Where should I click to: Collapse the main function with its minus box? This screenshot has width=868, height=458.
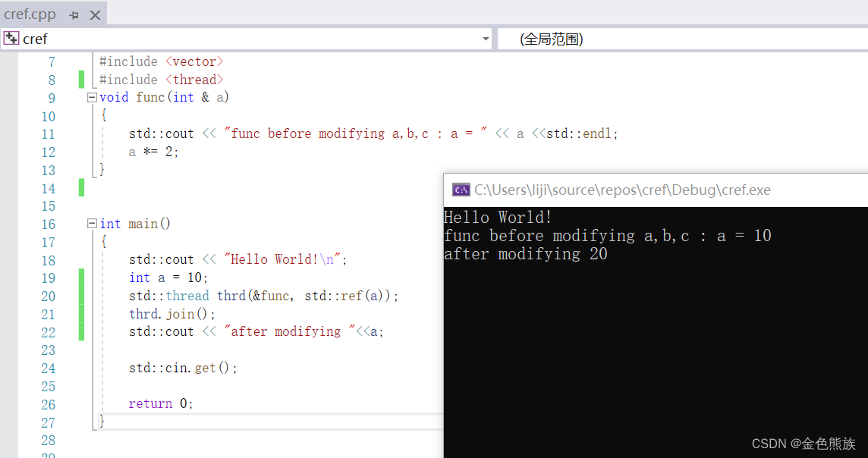tap(91, 223)
